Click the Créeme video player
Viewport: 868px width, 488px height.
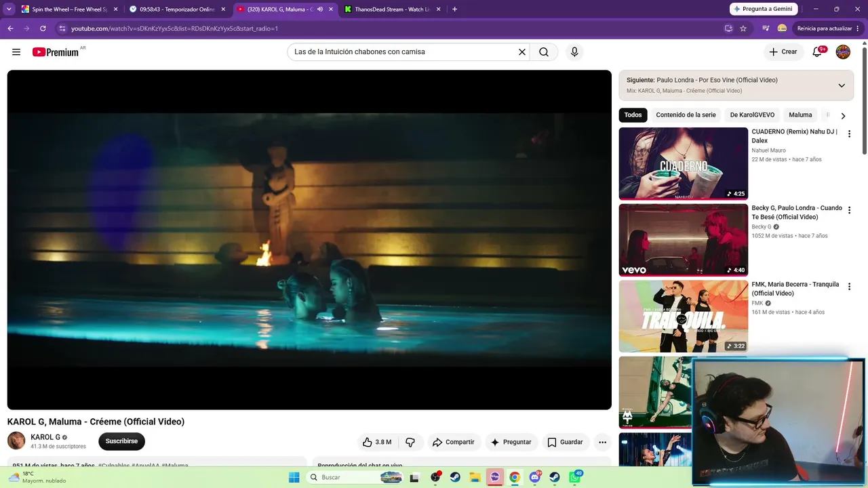click(309, 240)
